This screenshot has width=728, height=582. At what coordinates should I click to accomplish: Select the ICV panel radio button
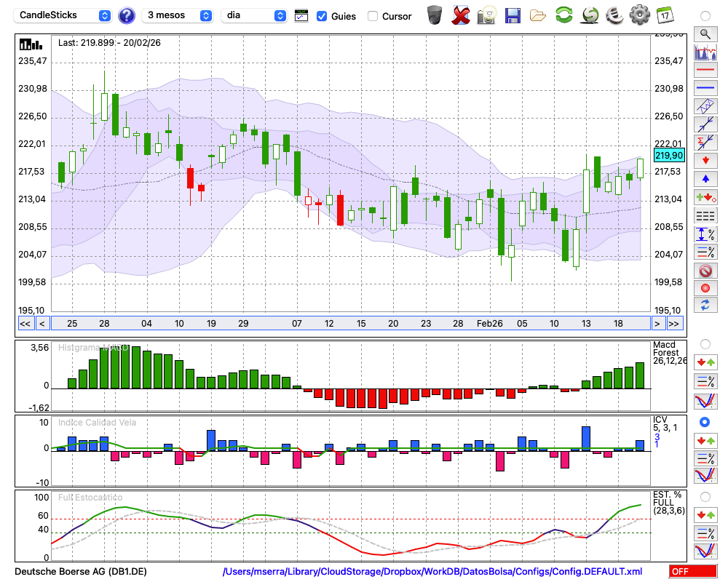point(705,422)
